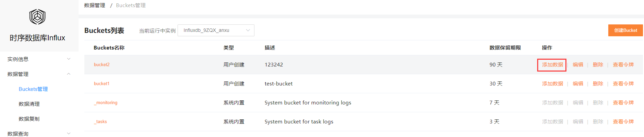Open the _monitoring bucket link
644x137 pixels.
coord(106,102)
